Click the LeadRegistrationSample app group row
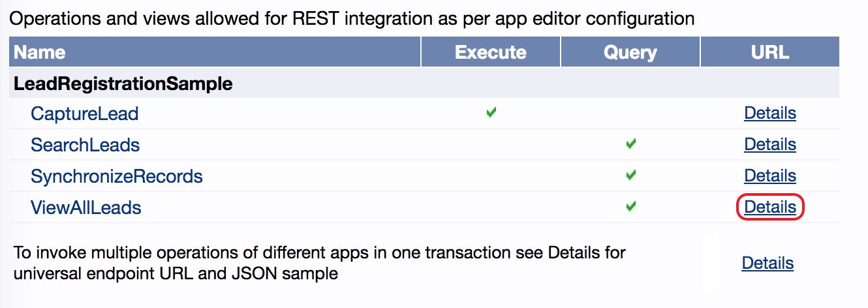The width and height of the screenshot is (868, 308). 123,84
